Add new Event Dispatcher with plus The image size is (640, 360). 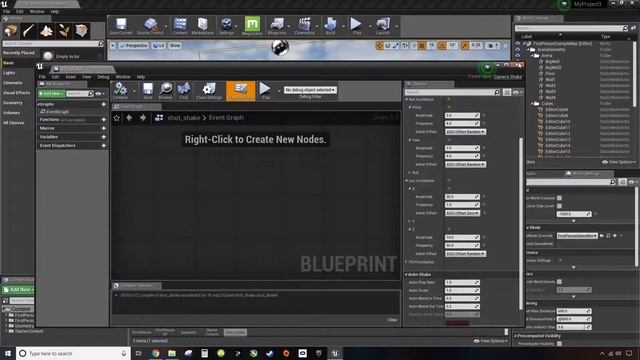click(x=104, y=145)
